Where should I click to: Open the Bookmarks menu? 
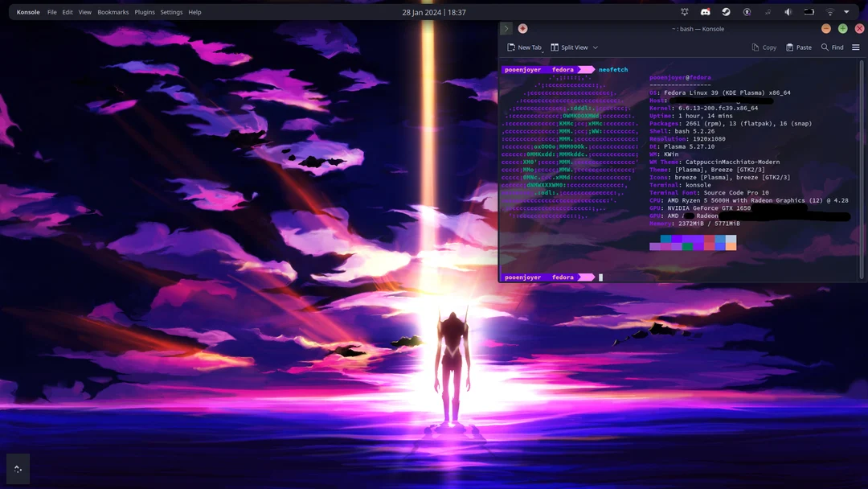113,12
